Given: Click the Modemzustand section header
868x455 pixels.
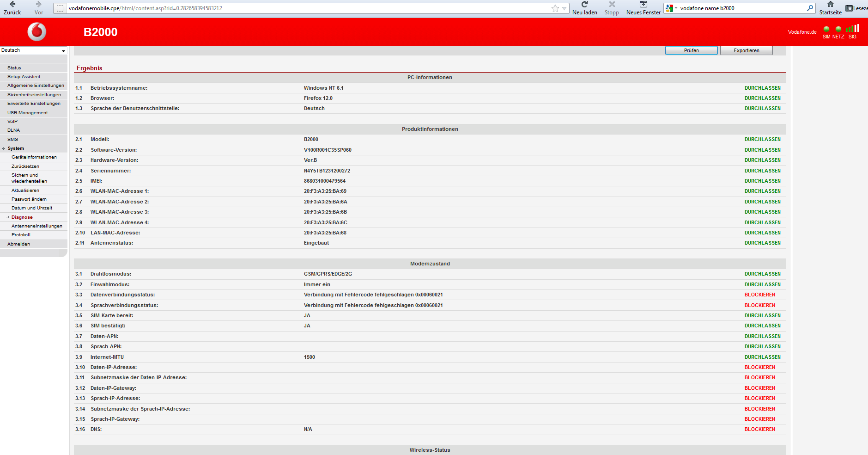Looking at the screenshot, I should (430, 264).
